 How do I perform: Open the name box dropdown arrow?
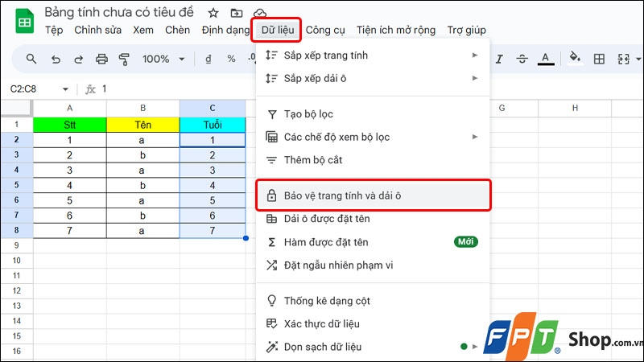65,89
